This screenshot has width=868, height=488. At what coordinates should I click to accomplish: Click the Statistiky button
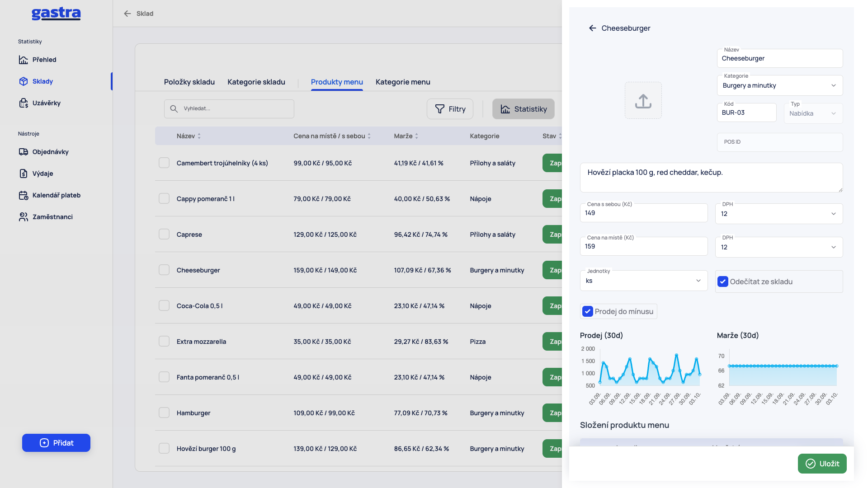524,109
